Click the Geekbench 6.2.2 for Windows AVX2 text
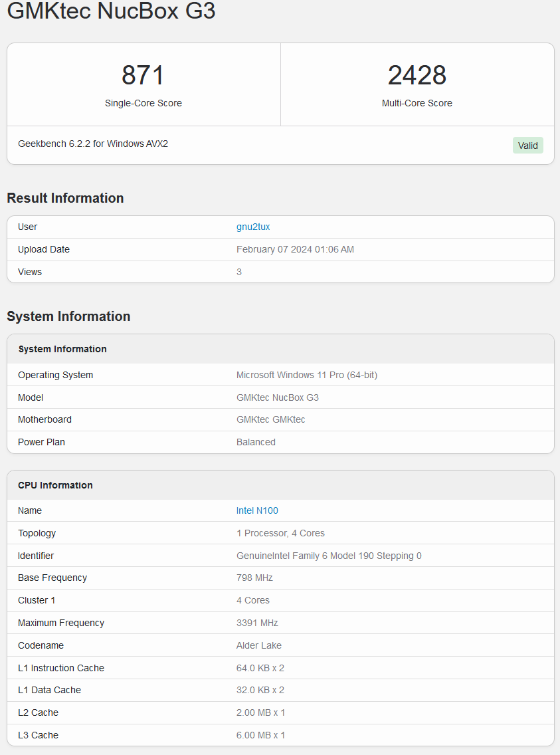560x755 pixels. point(93,144)
